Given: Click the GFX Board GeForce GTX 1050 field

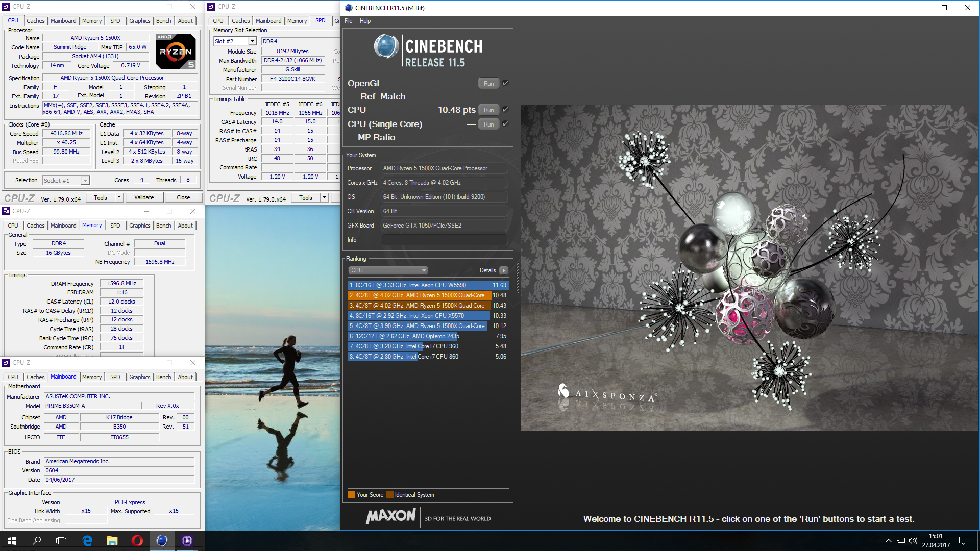Looking at the screenshot, I should pos(444,226).
